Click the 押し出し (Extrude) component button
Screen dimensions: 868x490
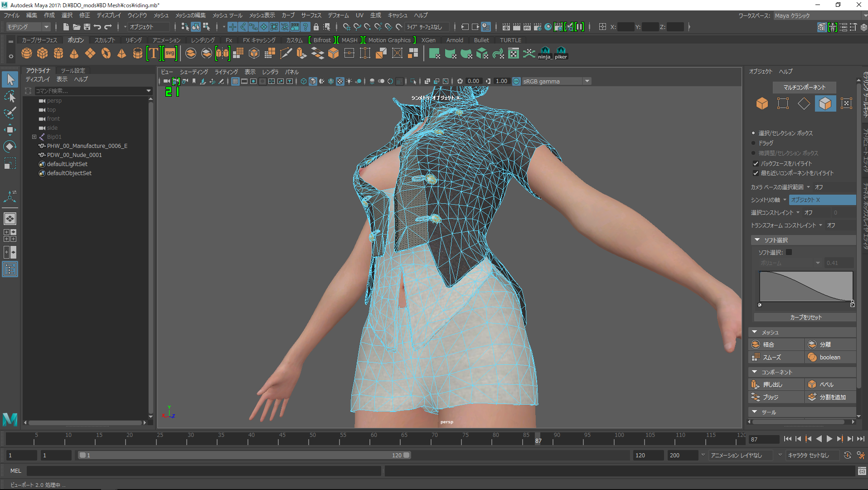[756, 384]
